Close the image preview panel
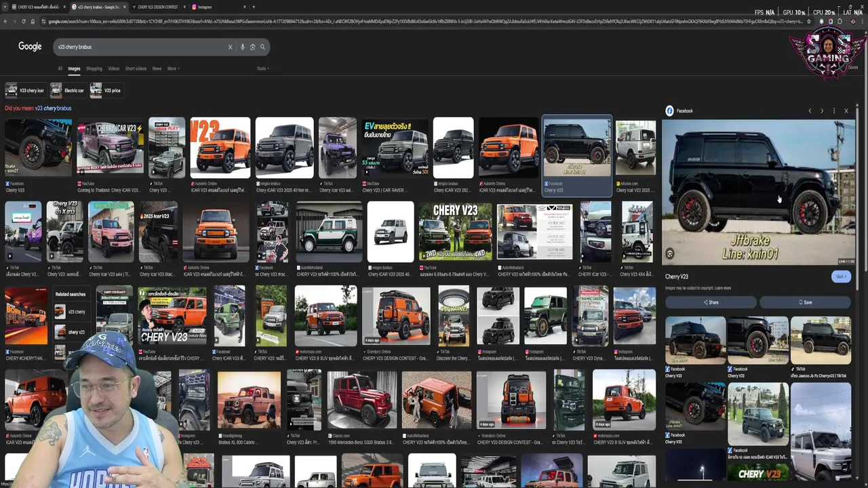The width and height of the screenshot is (868, 488). (846, 110)
